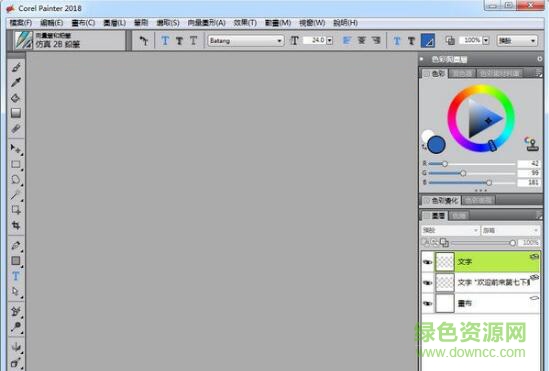
Task: Close the color panel group
Action: (540, 59)
